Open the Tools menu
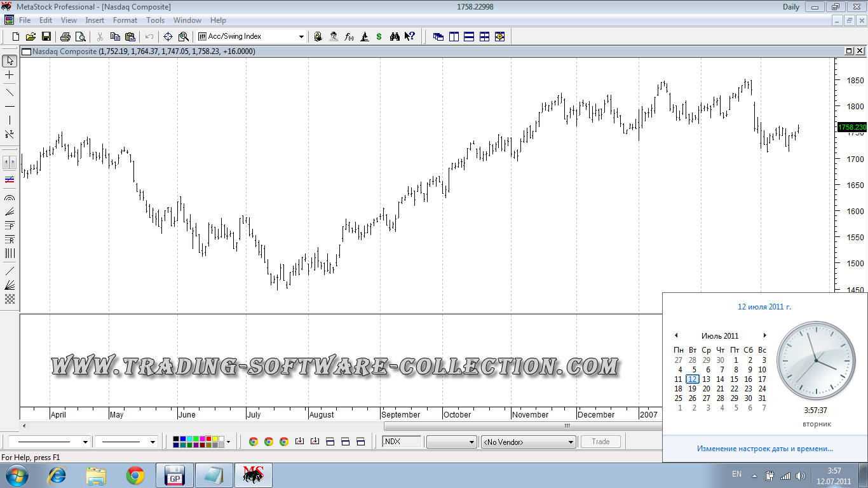 155,20
